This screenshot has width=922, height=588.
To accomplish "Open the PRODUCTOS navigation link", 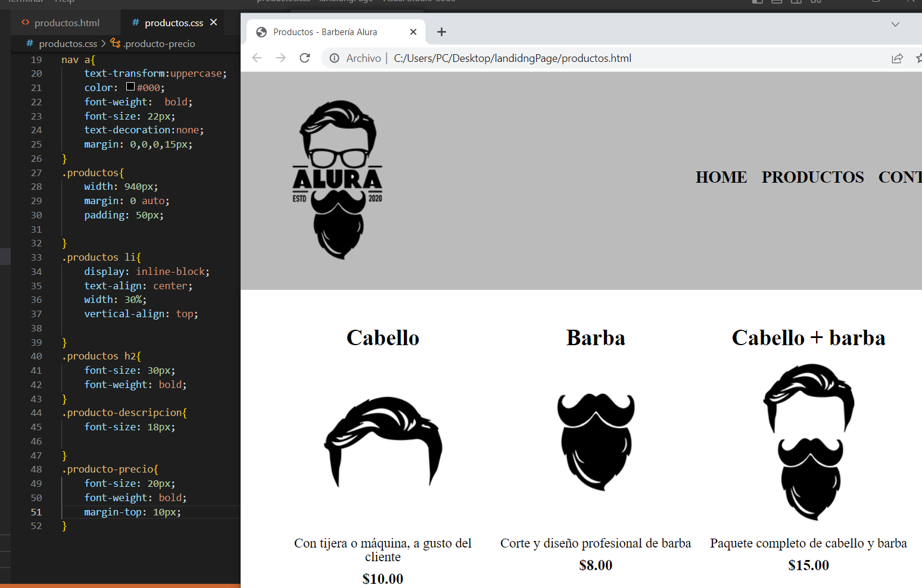I will click(x=813, y=177).
